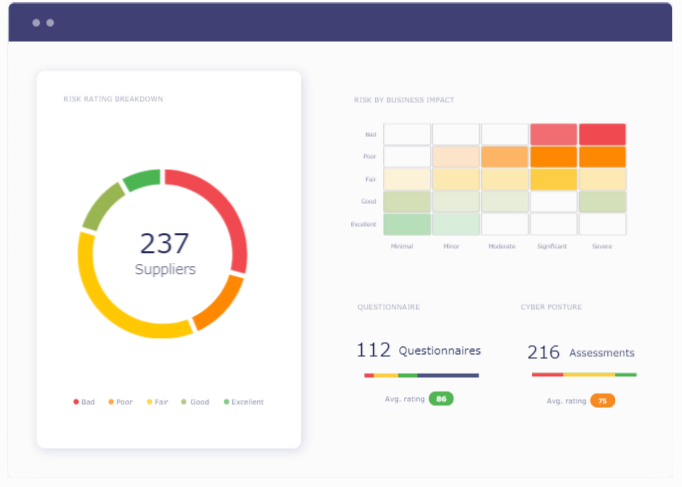
Task: Select the heatmap cell for Bad and Severe
Action: tap(602, 134)
